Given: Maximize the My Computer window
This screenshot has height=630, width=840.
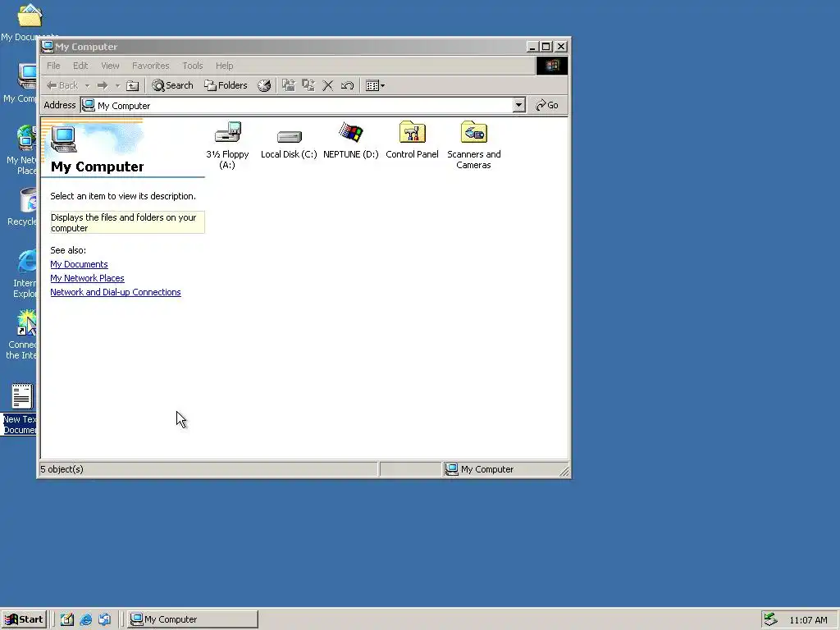Looking at the screenshot, I should tap(546, 47).
